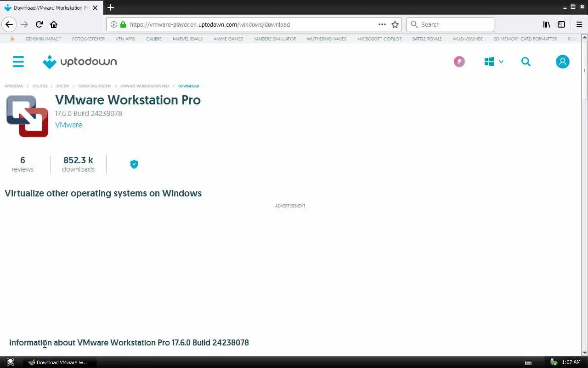Click the blue security shield badge
Viewport: 588px width, 368px height.
pos(134,164)
